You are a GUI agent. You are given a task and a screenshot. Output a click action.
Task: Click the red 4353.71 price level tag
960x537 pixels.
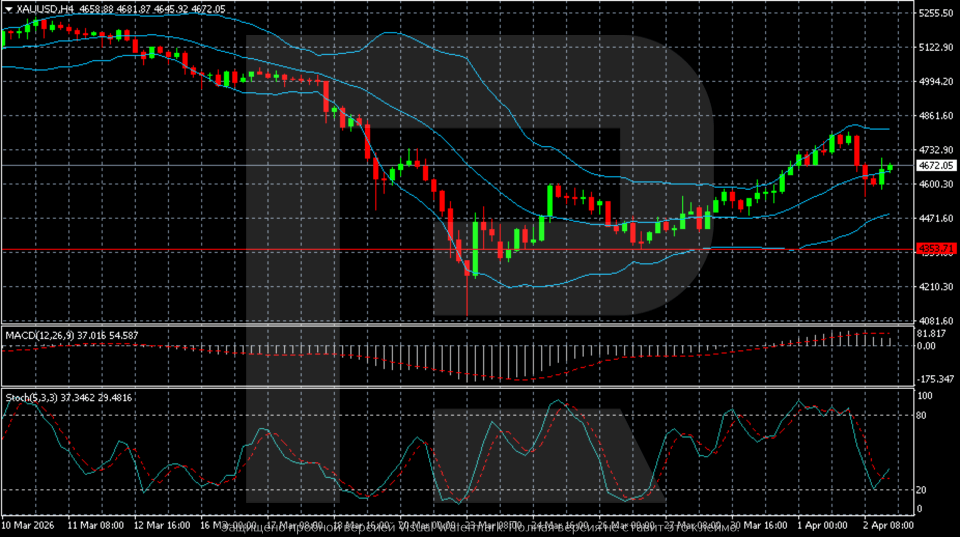tap(936, 248)
